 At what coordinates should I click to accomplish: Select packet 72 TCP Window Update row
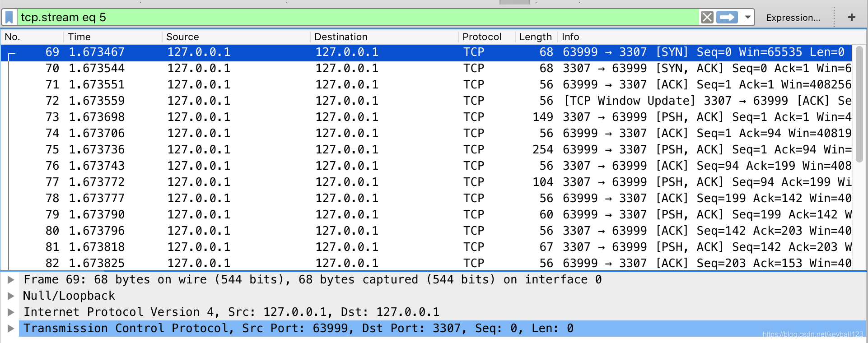coord(426,101)
